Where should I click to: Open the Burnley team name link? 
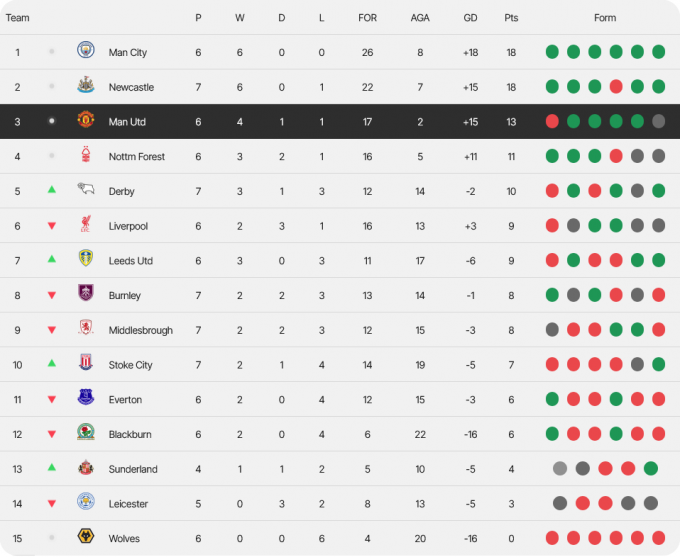124,295
